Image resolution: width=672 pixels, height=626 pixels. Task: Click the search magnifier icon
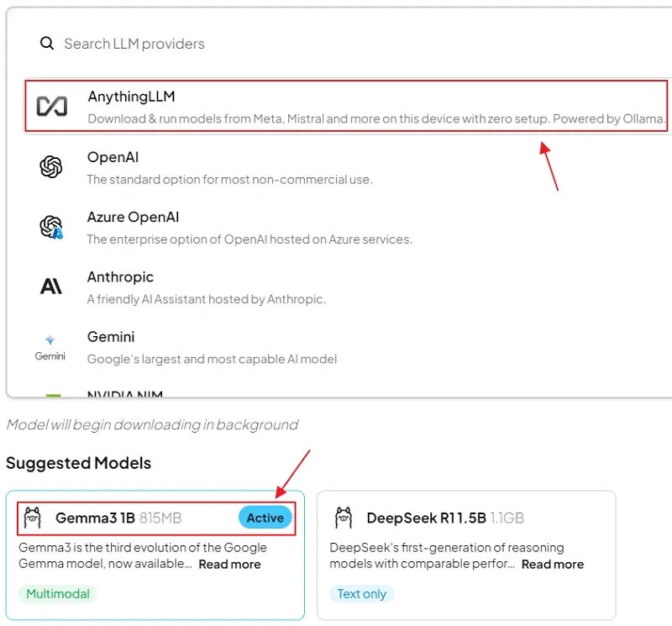[x=47, y=44]
